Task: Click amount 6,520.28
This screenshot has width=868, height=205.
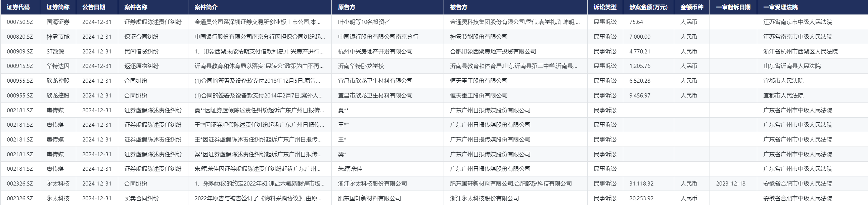Action: (x=640, y=81)
